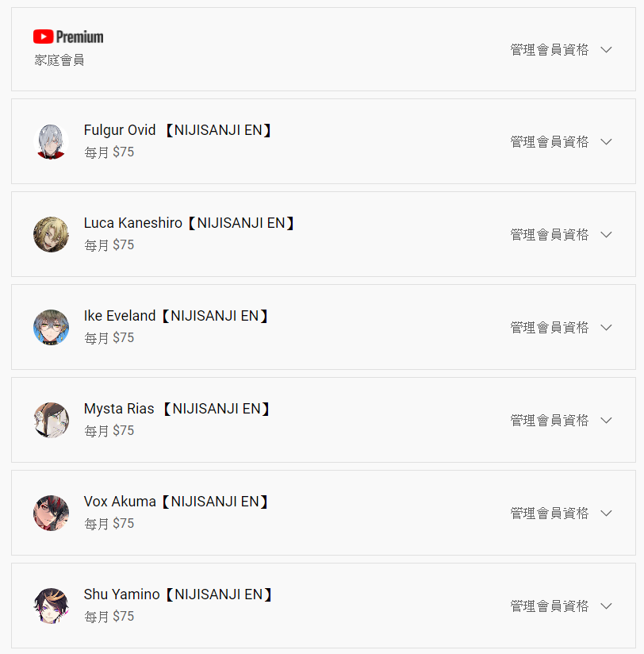Open Mysta Rias's channel avatar
644x654 pixels.
point(51,420)
